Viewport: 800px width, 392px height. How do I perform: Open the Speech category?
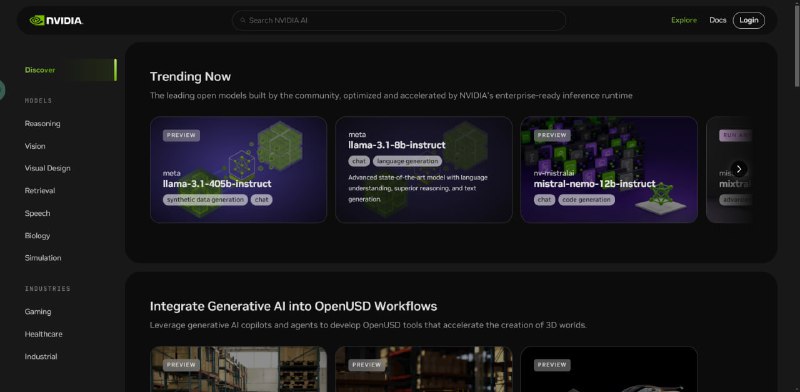37,213
